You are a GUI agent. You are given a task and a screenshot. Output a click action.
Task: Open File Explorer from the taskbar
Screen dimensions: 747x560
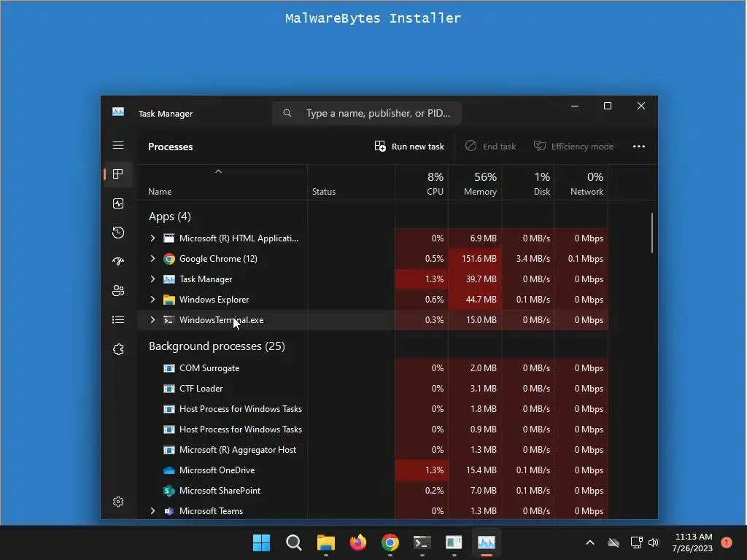coord(326,542)
